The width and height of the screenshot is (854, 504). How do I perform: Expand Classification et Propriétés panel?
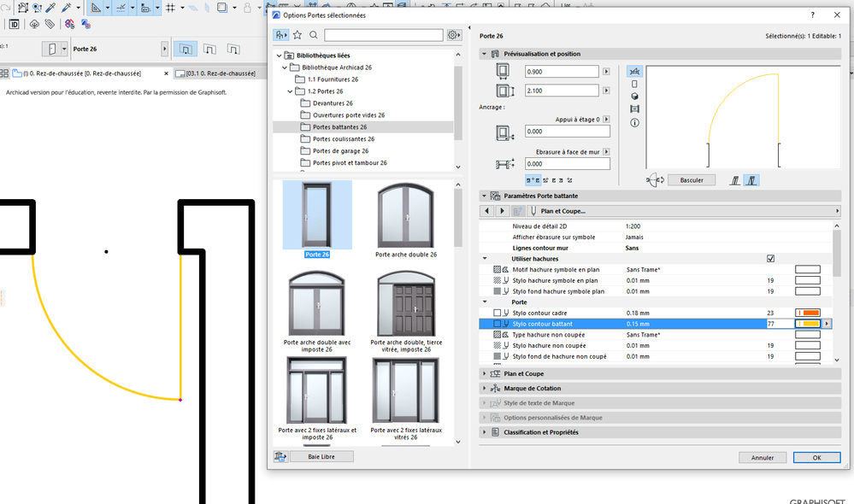[x=484, y=432]
